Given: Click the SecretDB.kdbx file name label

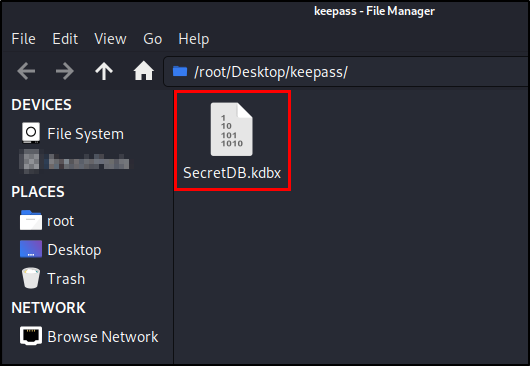Looking at the screenshot, I should pyautogui.click(x=232, y=173).
